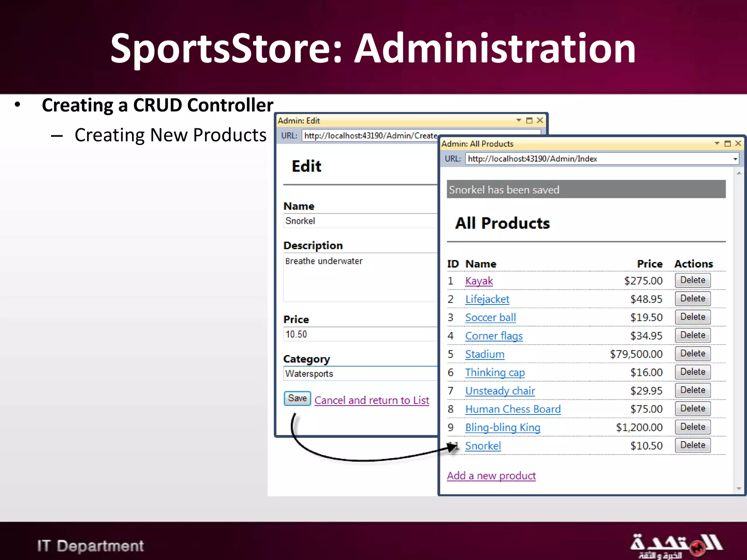The height and width of the screenshot is (560, 747).
Task: Click the scrollbar up arrow in All Products
Action: [739, 174]
